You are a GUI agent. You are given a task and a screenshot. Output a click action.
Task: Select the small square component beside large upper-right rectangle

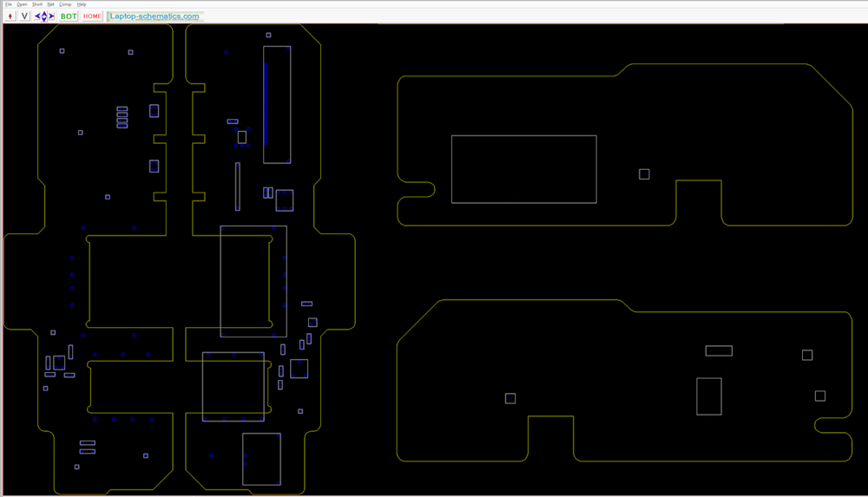[x=644, y=174]
